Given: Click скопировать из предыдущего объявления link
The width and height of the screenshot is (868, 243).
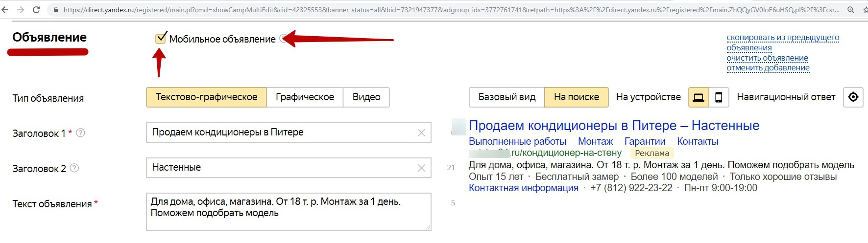Looking at the screenshot, I should point(783,43).
